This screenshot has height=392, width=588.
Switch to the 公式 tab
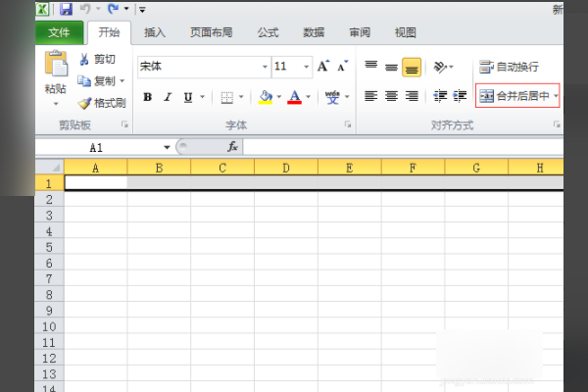[268, 32]
